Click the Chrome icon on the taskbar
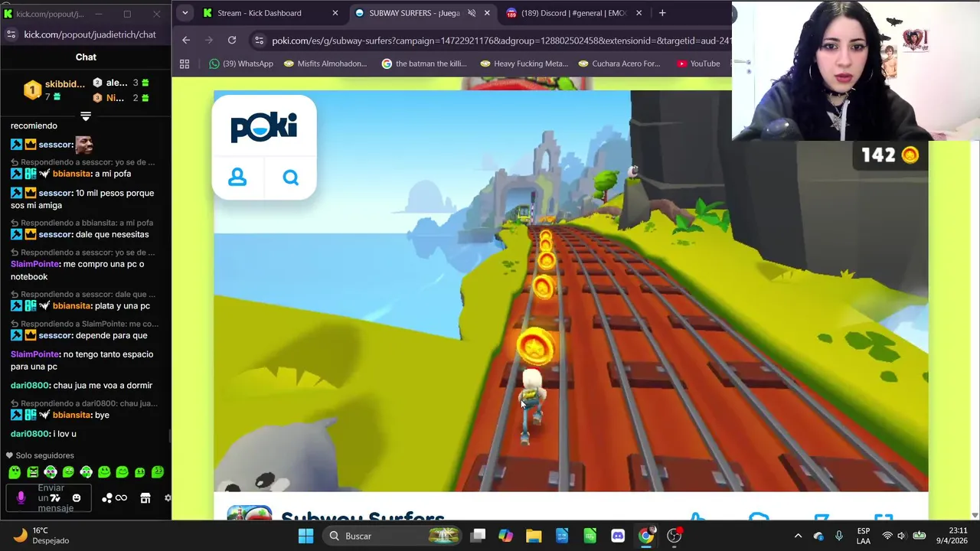 tap(646, 536)
